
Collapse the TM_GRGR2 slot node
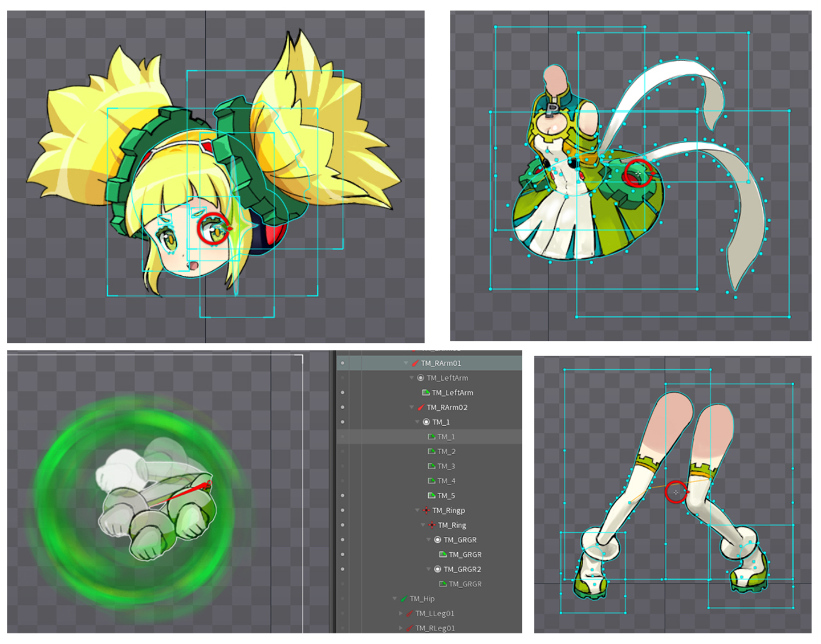(x=429, y=569)
